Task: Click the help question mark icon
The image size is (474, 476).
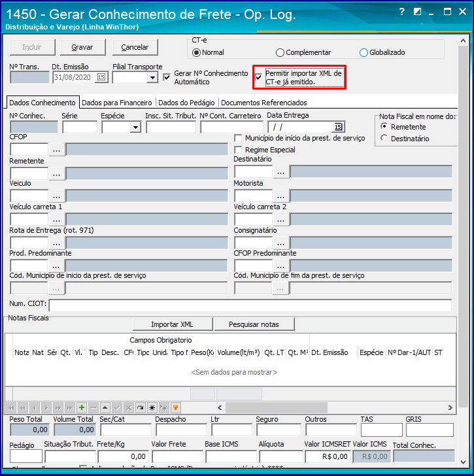Action: click(x=401, y=12)
